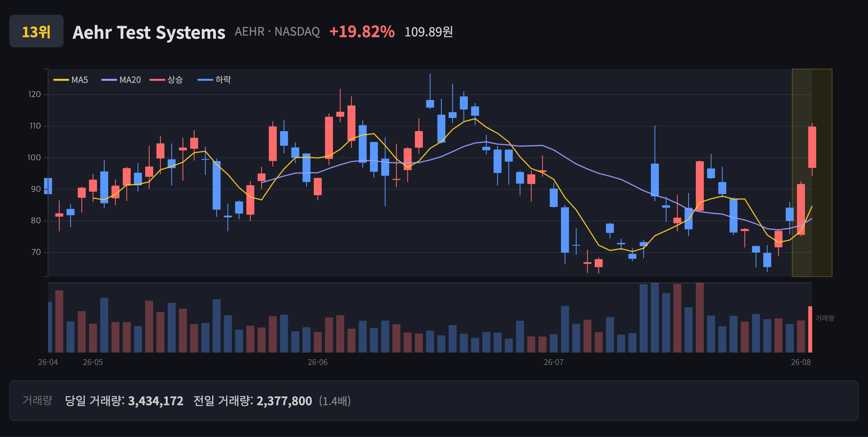The image size is (868, 437).
Task: Click the 26-05 date axis label
Action: [93, 362]
